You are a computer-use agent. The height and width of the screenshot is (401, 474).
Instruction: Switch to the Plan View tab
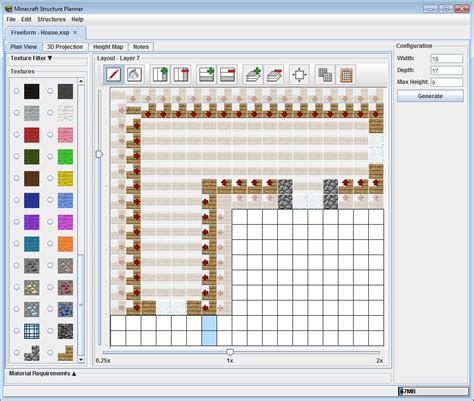(x=24, y=47)
